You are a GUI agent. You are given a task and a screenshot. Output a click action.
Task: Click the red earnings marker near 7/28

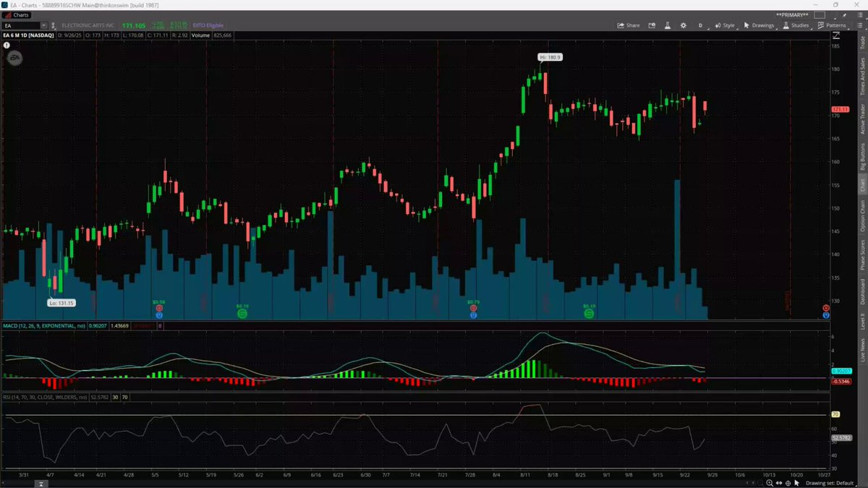pyautogui.click(x=473, y=308)
